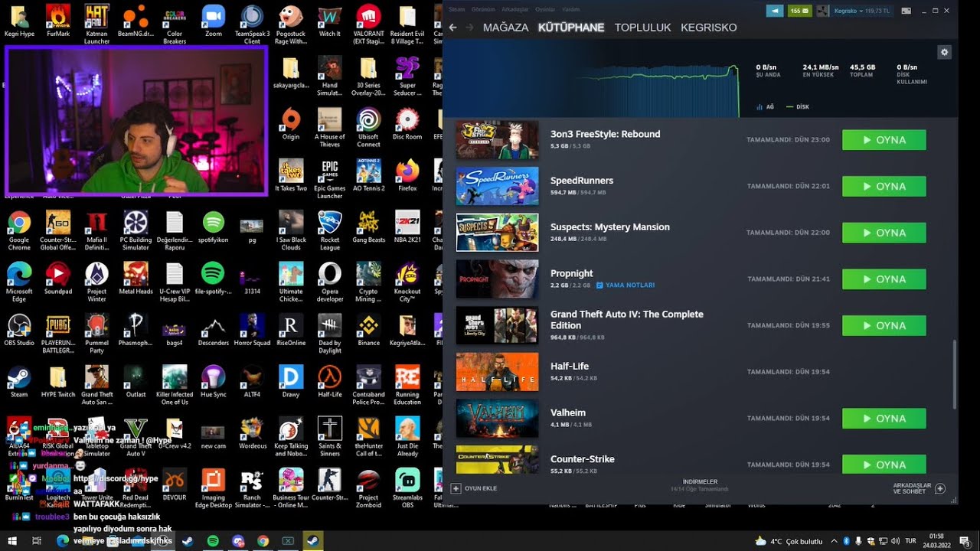This screenshot has height=551, width=980.
Task: Open Zoom desktop shortcut
Action: pos(214,21)
